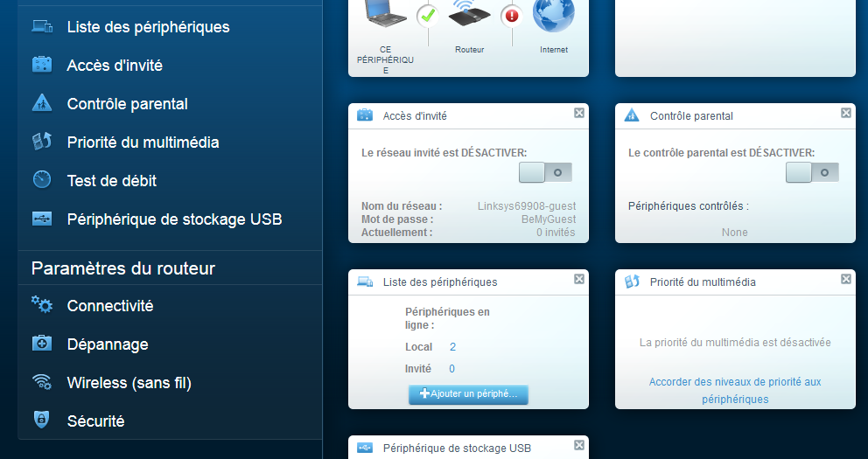Click the Accès d'invité briefcase icon in sidebar
868x459 pixels.
point(42,65)
